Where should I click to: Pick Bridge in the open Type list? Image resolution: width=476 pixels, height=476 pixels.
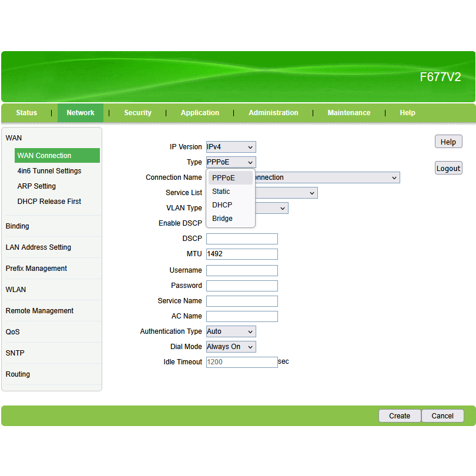tap(222, 219)
